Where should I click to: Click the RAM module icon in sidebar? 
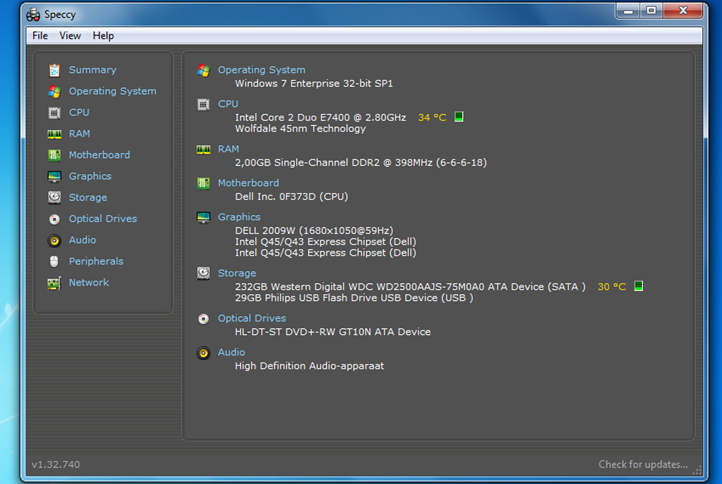54,134
